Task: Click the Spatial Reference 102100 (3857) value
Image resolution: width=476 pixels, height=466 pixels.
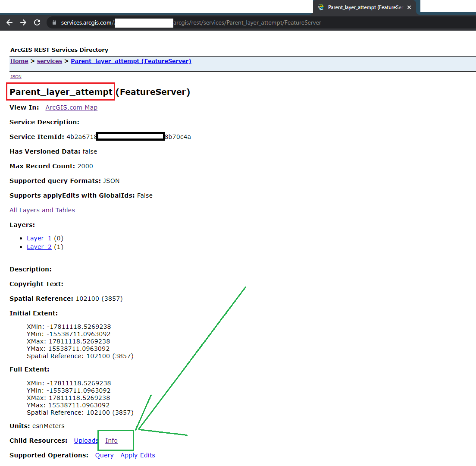Action: pyautogui.click(x=99, y=299)
